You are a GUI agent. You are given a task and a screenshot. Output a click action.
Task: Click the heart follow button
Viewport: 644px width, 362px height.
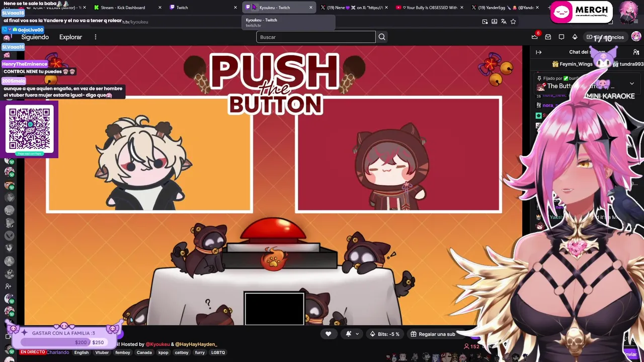click(328, 334)
